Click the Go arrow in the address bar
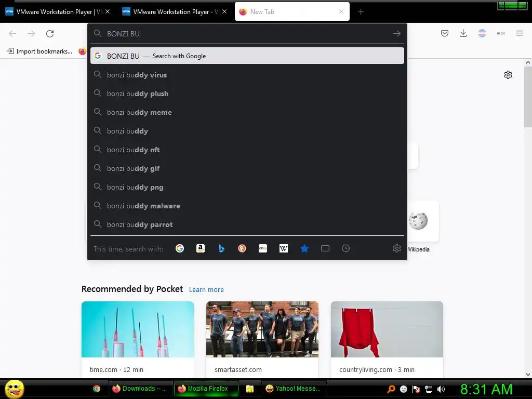532x399 pixels. pyautogui.click(x=396, y=34)
